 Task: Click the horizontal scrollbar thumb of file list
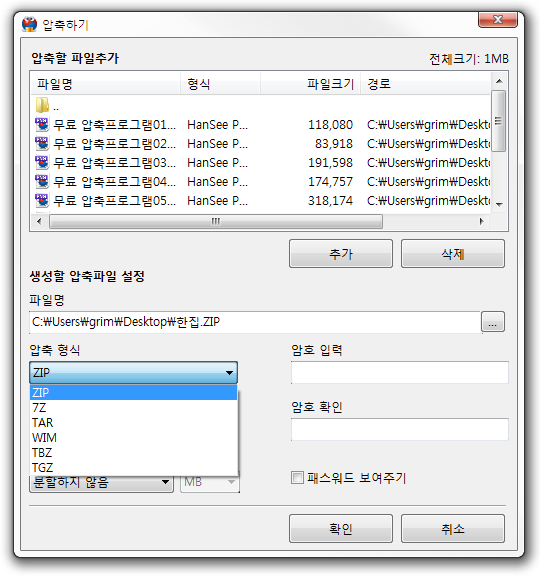pyautogui.click(x=216, y=222)
